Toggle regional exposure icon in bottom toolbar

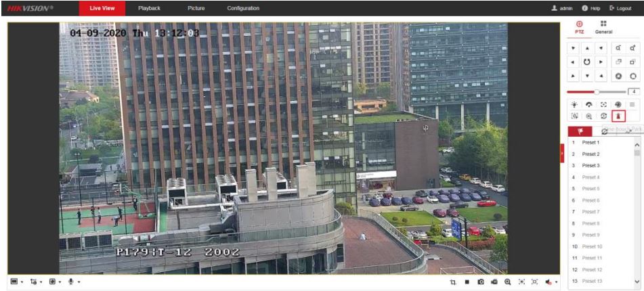521,282
